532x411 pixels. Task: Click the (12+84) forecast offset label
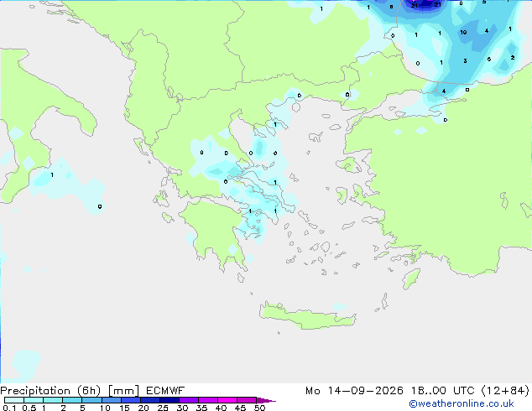tap(505, 391)
